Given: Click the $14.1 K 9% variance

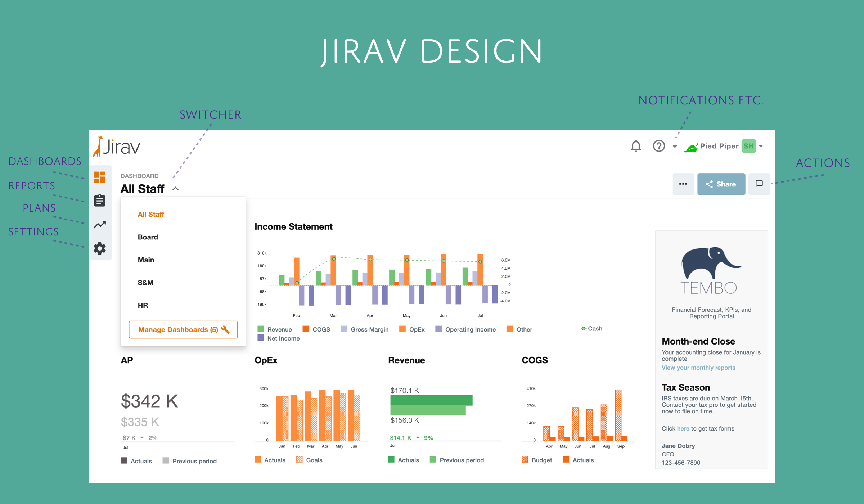Looking at the screenshot, I should point(411,438).
